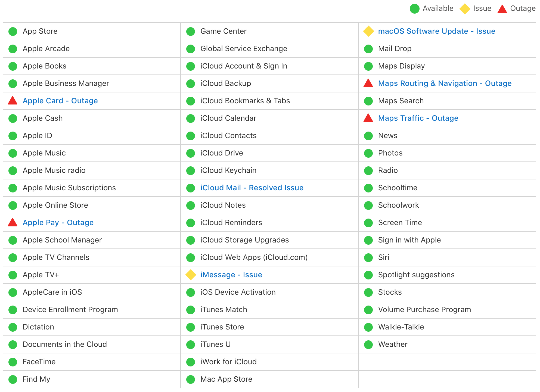Image resolution: width=540 pixels, height=392 pixels.
Task: Click the red triangle beside Maps Routing & Navigation
Action: (x=368, y=84)
